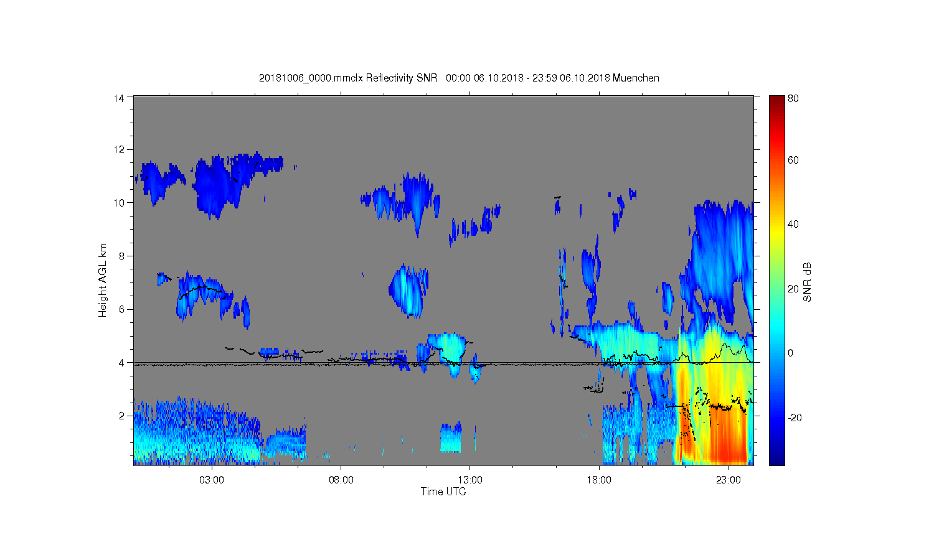Viewport: 934px width, 560px height.
Task: Click the '2' height tick label
Action: point(122,416)
